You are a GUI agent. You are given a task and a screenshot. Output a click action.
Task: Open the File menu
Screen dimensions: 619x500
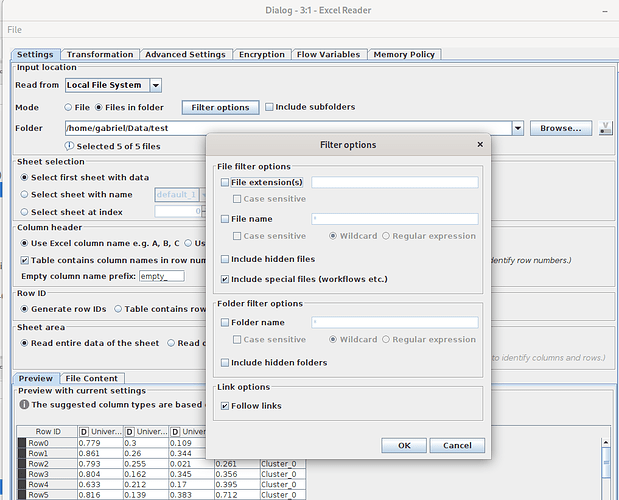pyautogui.click(x=14, y=30)
